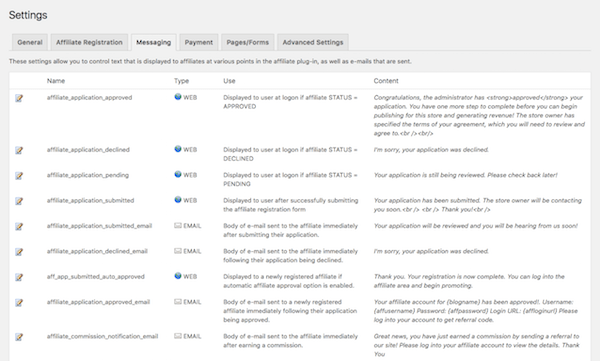Edit the affiliate_application_pending message
This screenshot has width=600, height=361.
(x=19, y=176)
